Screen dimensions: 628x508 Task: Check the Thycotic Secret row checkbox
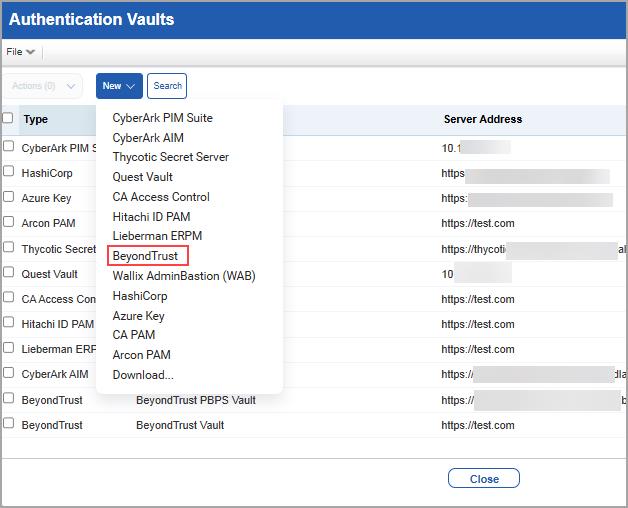pos(8,247)
